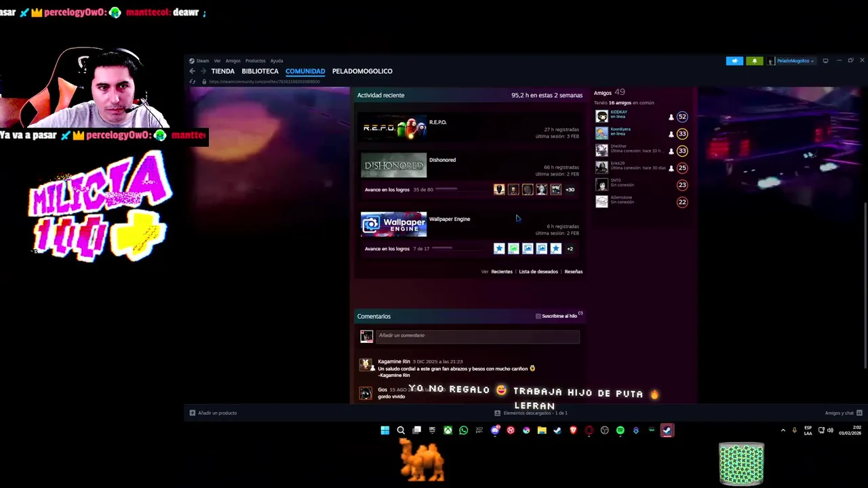This screenshot has width=868, height=488.
Task: Open Dishonored game banner image
Action: pos(394,165)
